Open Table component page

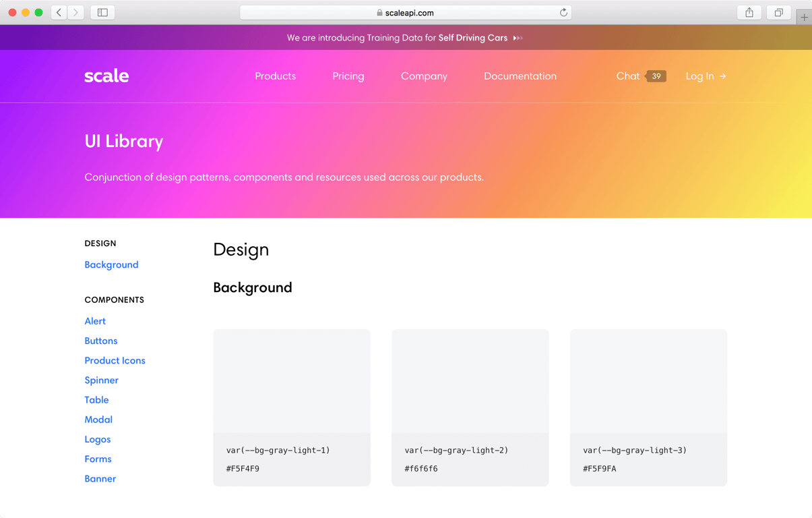[x=96, y=399]
